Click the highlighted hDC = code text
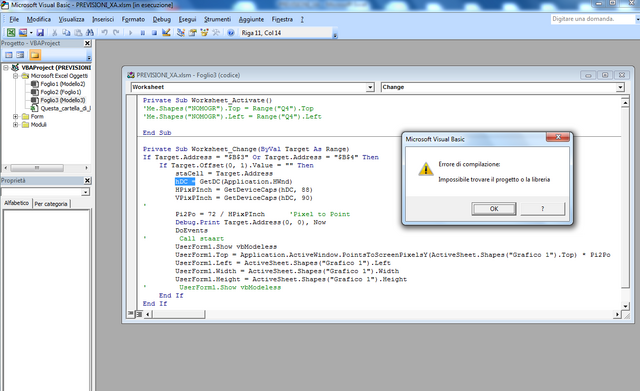This screenshot has width=640, height=391. coord(185,182)
